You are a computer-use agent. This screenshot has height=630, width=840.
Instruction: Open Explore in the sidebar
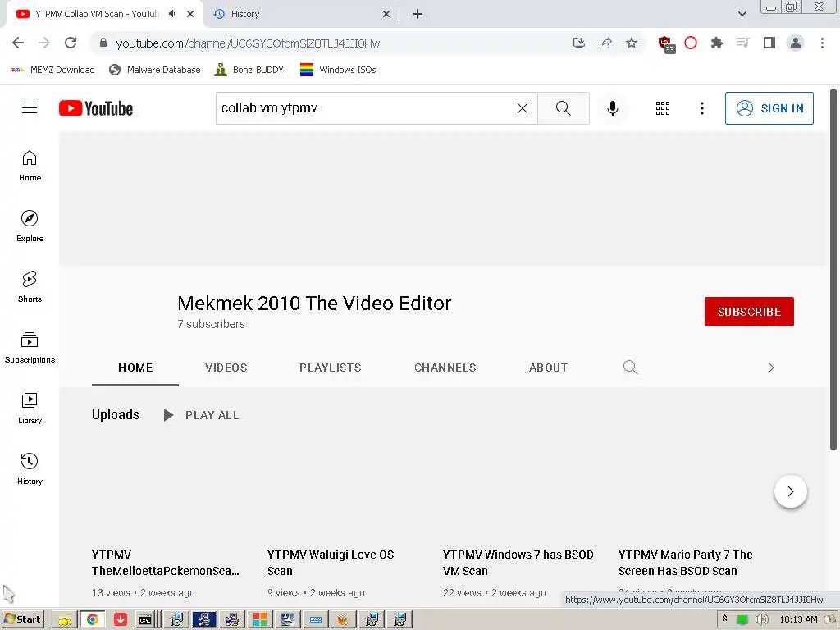(x=30, y=226)
